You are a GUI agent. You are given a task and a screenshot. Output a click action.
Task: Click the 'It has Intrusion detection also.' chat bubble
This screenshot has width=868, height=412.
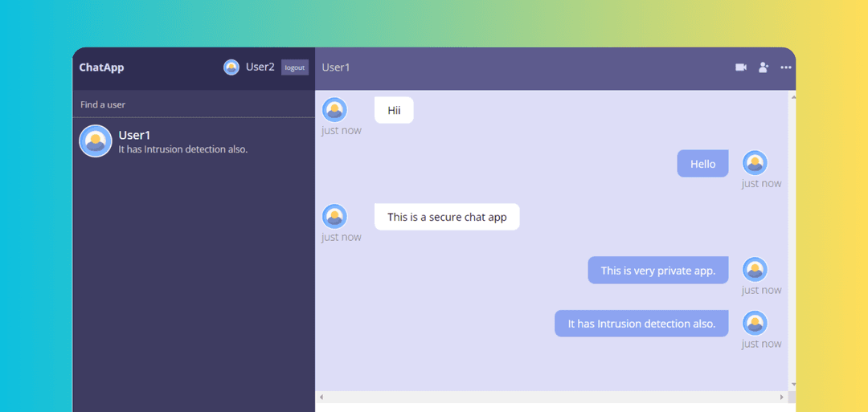641,324
